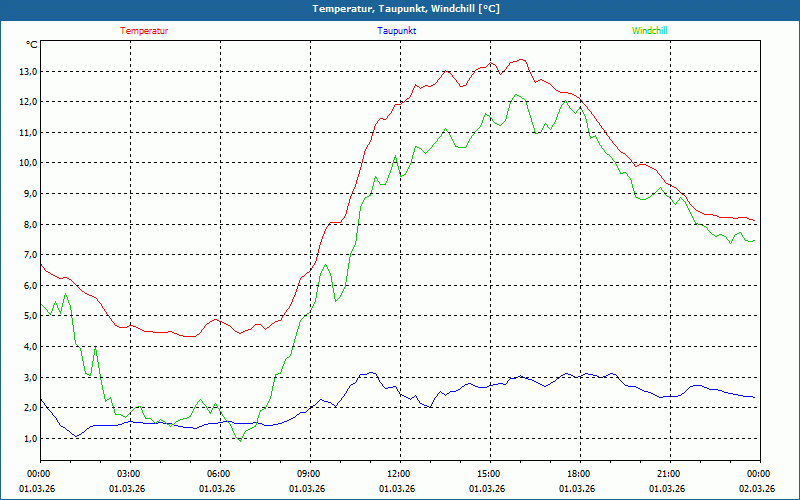
Task: Click the 03:00 time axis label
Action: click(x=130, y=474)
